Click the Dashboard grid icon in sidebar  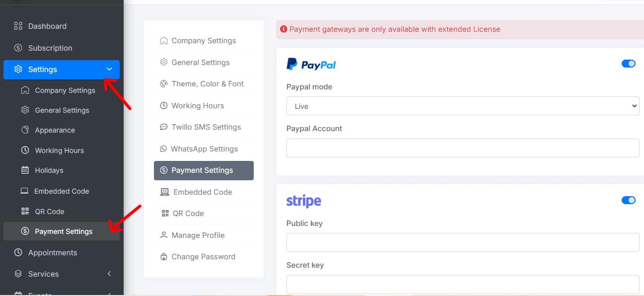tap(18, 26)
